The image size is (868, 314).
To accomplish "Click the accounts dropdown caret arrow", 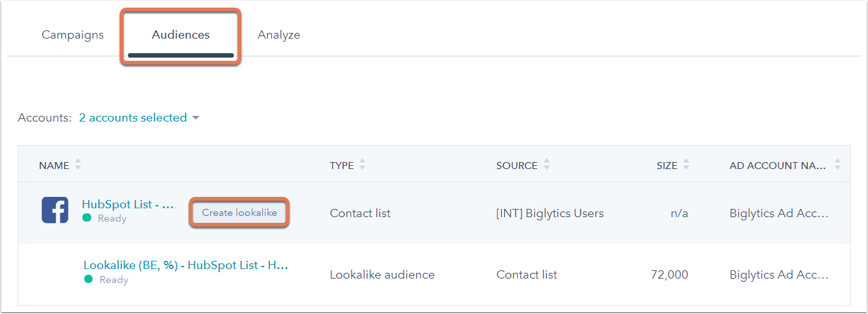I will click(195, 118).
